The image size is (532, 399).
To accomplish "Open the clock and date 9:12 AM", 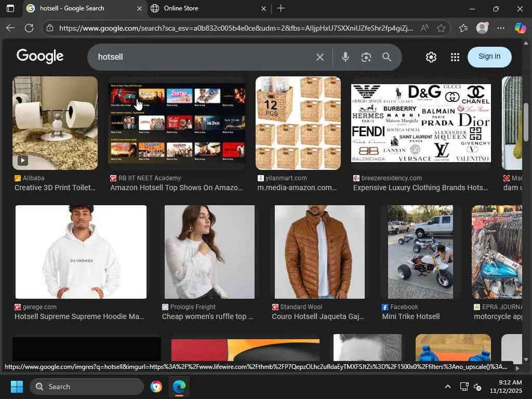I will [x=506, y=387].
